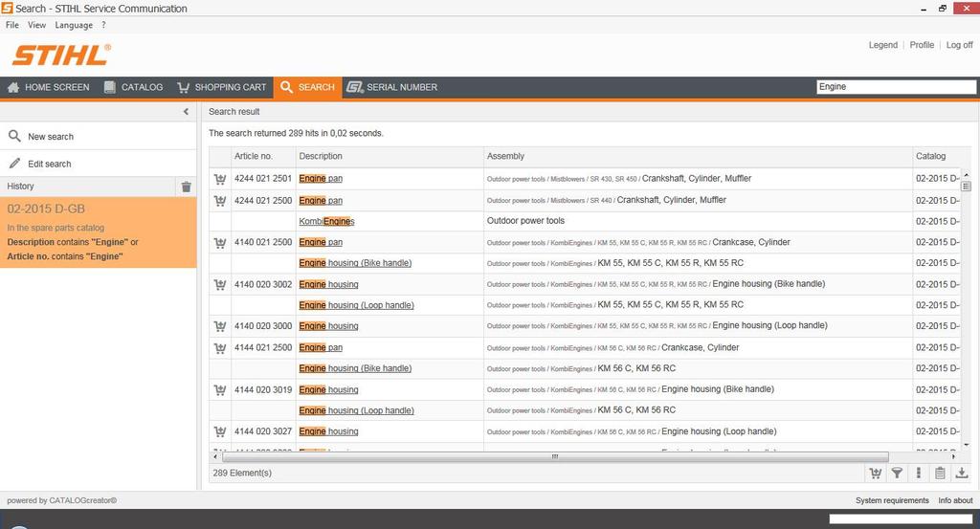Click the list view icon beside scrollbar
The width and height of the screenshot is (980, 529).
[967, 187]
